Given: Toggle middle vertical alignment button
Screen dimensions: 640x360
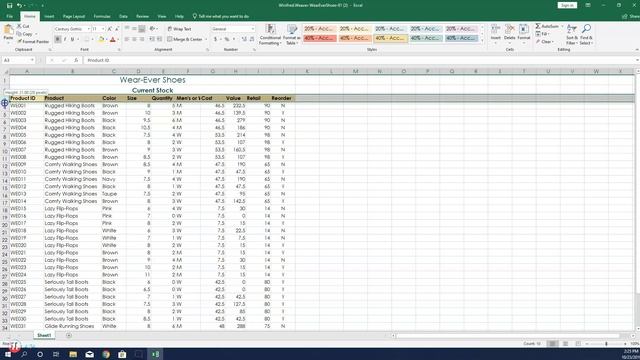Looking at the screenshot, I should 134,29.
